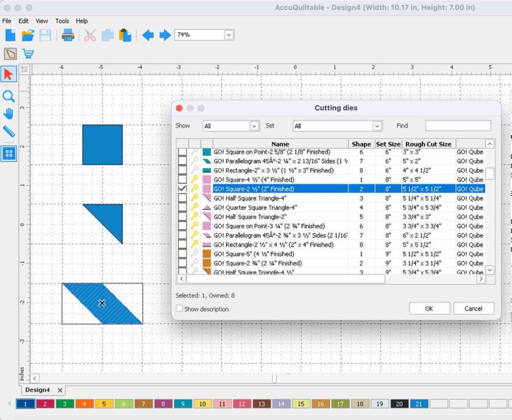This screenshot has height=420, width=512.
Task: Enable the Show description checkbox
Action: [179, 309]
